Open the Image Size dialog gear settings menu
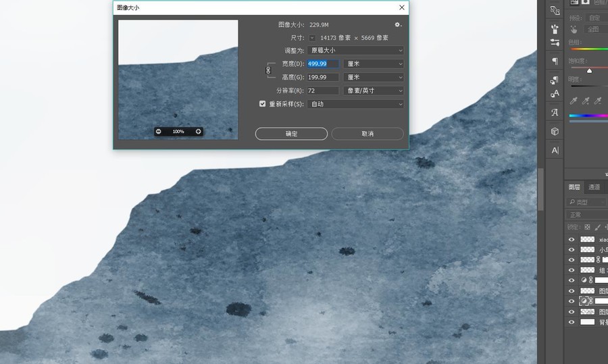Image resolution: width=608 pixels, height=364 pixels. [398, 25]
